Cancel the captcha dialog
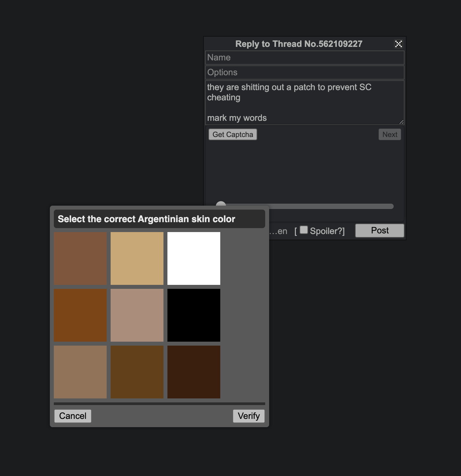 point(73,416)
